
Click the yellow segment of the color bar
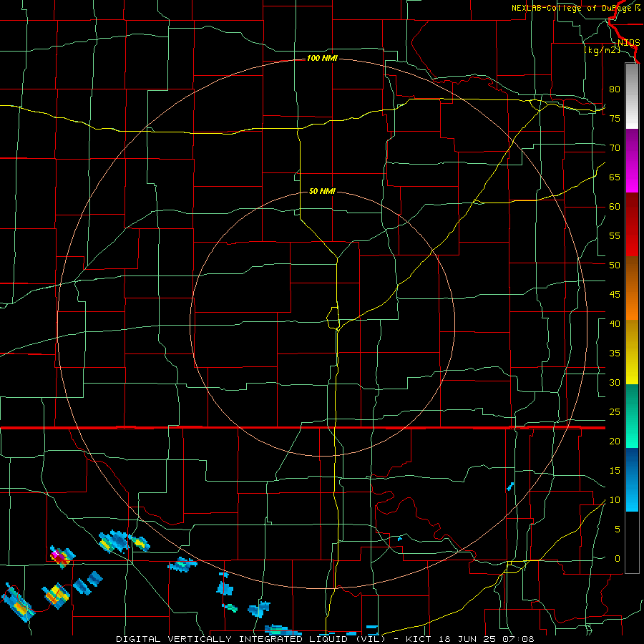tap(632, 352)
